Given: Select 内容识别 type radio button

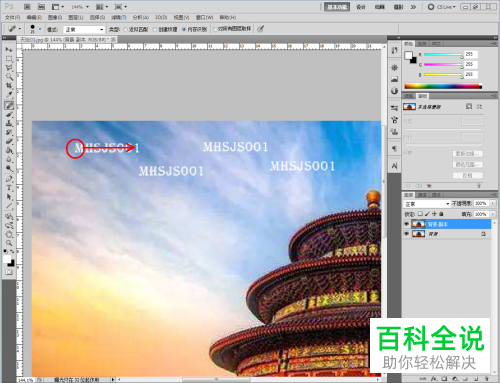Looking at the screenshot, I should 184,30.
